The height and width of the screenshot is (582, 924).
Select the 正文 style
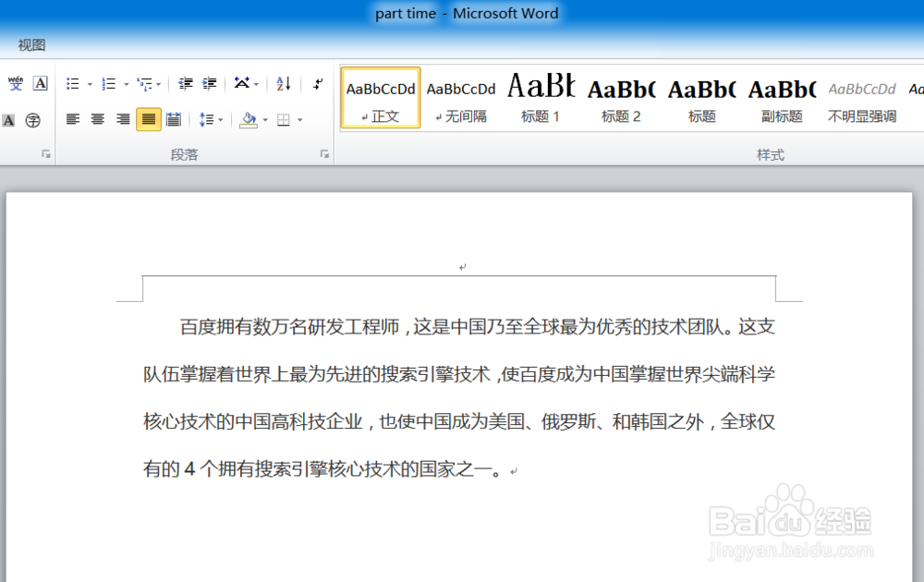(x=381, y=98)
